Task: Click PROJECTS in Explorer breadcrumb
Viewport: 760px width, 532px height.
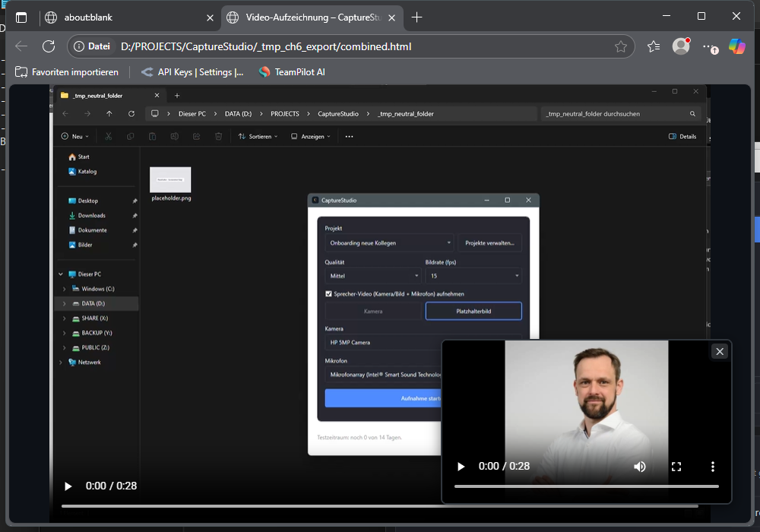Action: tap(285, 114)
